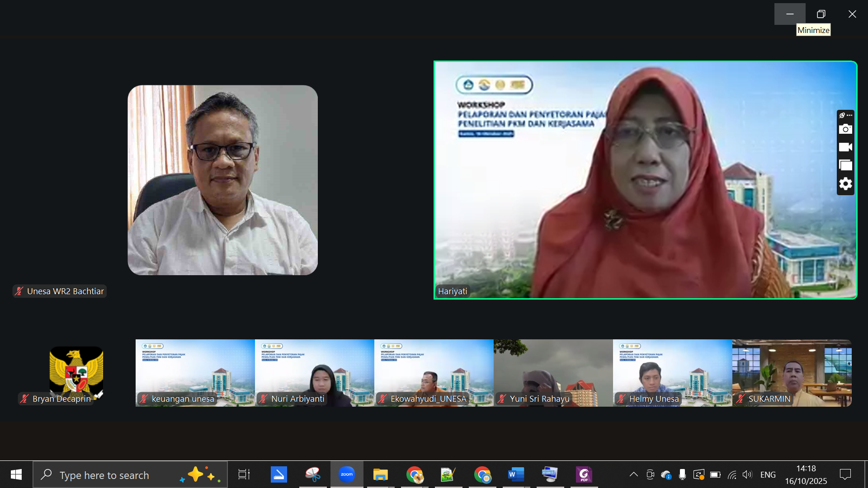The image size is (868, 488).
Task: Click the Nuri Arbiyanti video tile
Action: pos(314,373)
